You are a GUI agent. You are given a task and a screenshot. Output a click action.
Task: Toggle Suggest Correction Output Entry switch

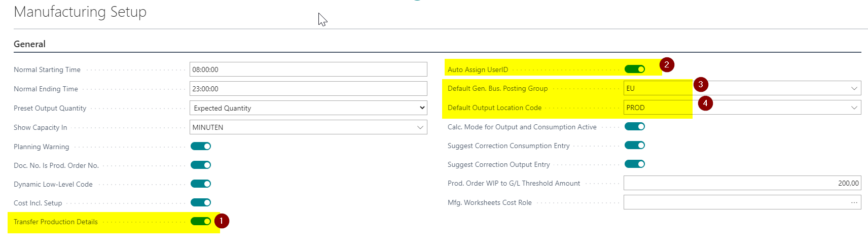[635, 164]
